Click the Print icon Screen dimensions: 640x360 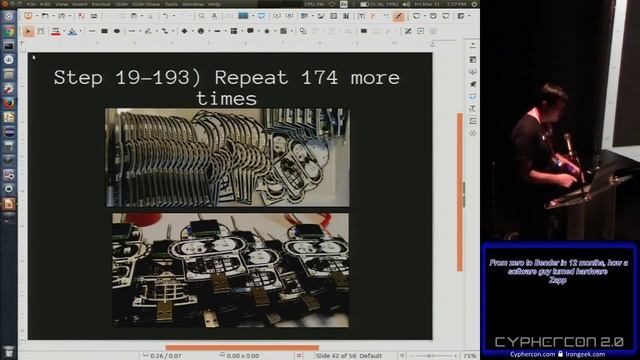[94, 16]
